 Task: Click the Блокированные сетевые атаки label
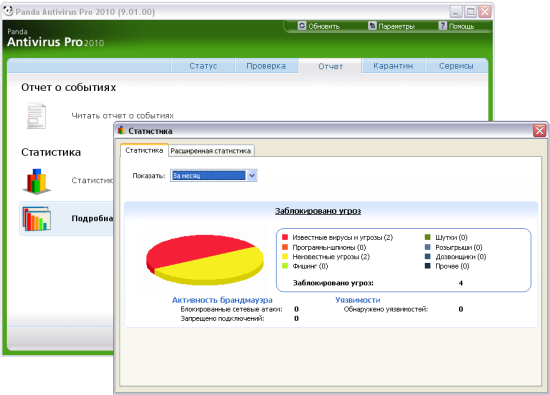232,309
